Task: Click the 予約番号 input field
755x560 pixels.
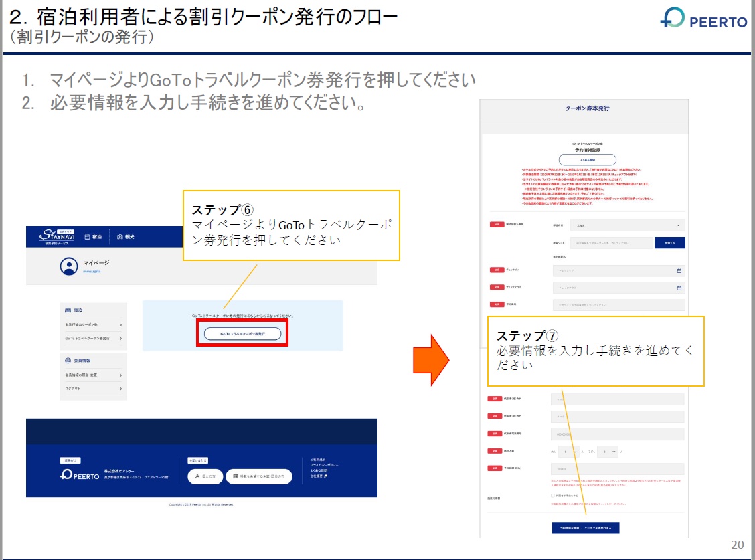Action: (x=618, y=305)
